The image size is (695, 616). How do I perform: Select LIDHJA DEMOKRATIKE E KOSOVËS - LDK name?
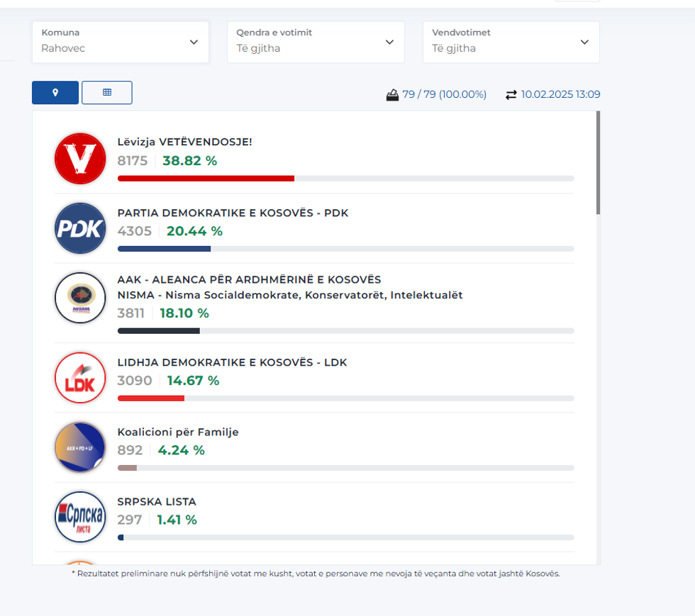(232, 362)
